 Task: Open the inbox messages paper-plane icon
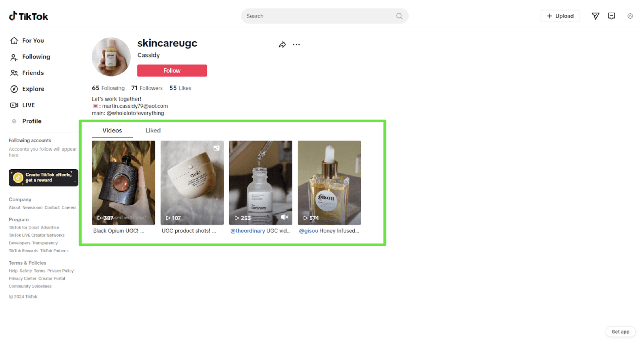click(x=595, y=16)
